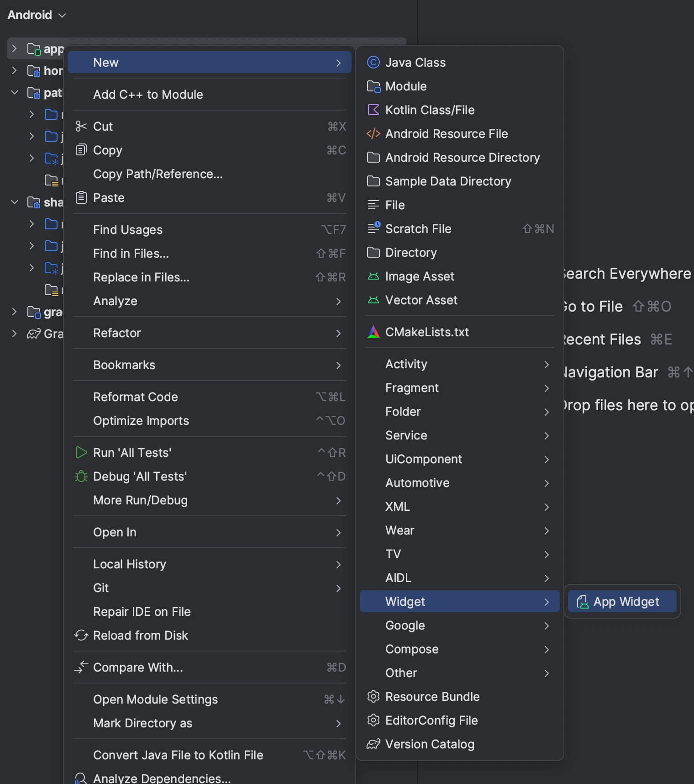Click the Gradle elephant icon in project tree
694x784 pixels.
(x=34, y=334)
